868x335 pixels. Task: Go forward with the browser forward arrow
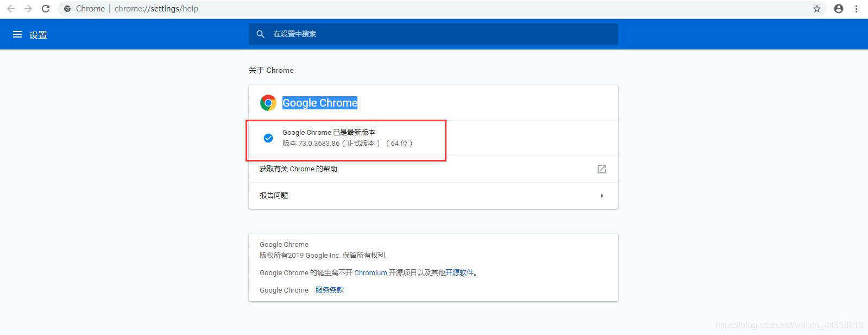(x=28, y=9)
